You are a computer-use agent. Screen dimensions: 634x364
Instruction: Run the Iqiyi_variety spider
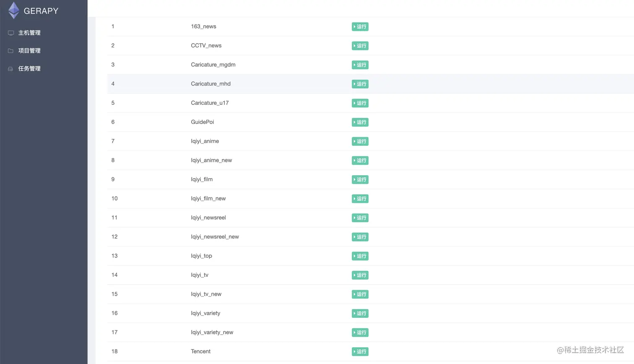coord(360,314)
